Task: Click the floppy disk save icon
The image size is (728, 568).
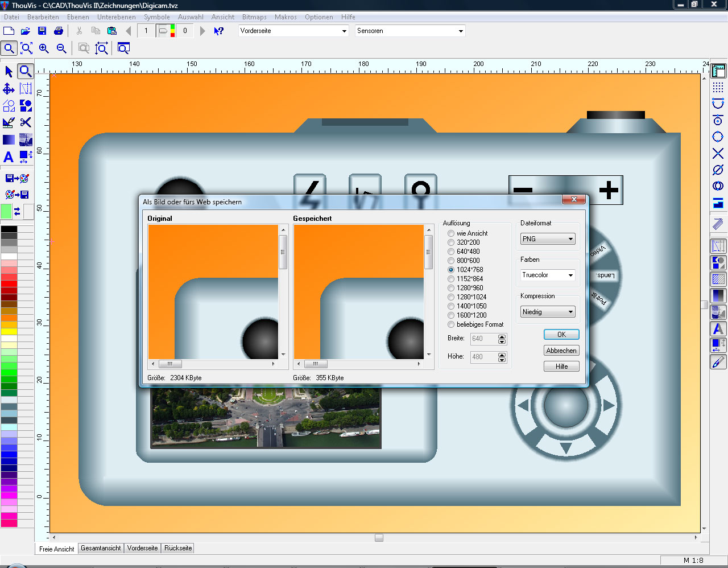Action: [x=42, y=31]
